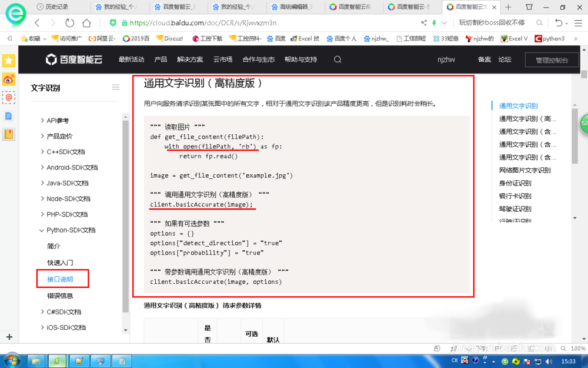The width and height of the screenshot is (588, 368).
Task: Jump to 银行卡识别 section
Action: [515, 195]
